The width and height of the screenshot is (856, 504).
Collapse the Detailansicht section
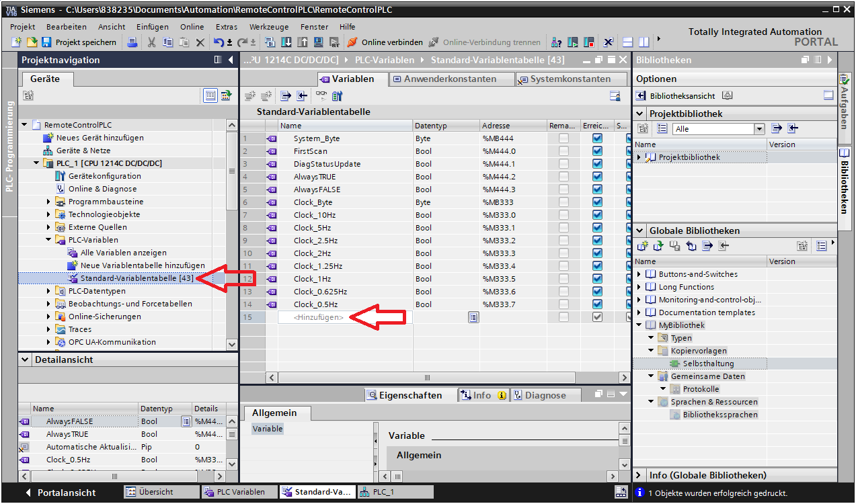tap(26, 360)
